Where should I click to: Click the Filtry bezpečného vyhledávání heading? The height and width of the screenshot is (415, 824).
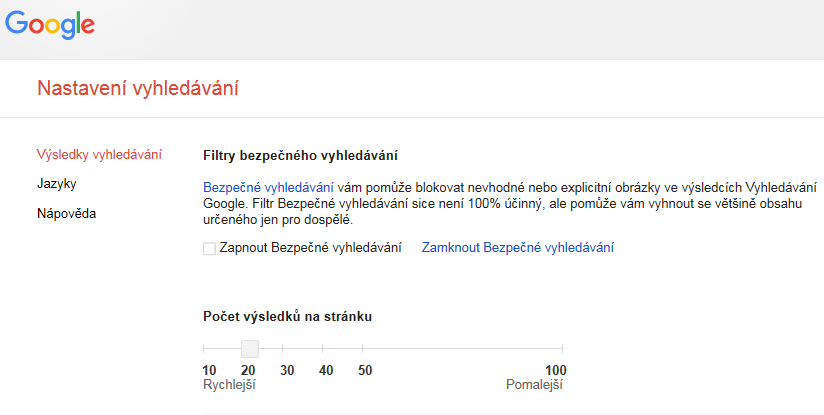click(x=300, y=156)
